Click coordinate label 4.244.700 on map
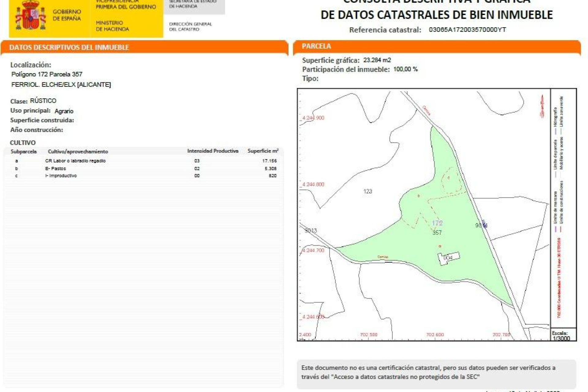Image resolution: width=588 pixels, height=392 pixels. (313, 250)
